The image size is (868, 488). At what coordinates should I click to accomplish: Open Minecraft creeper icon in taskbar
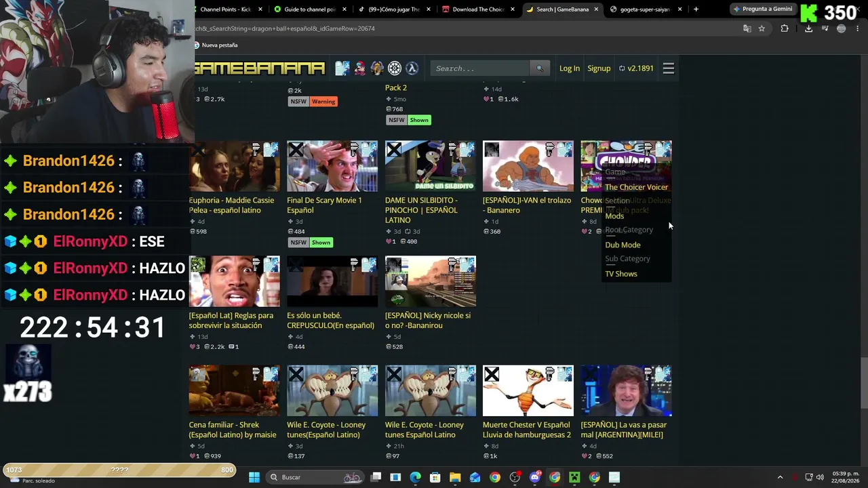pos(574,477)
